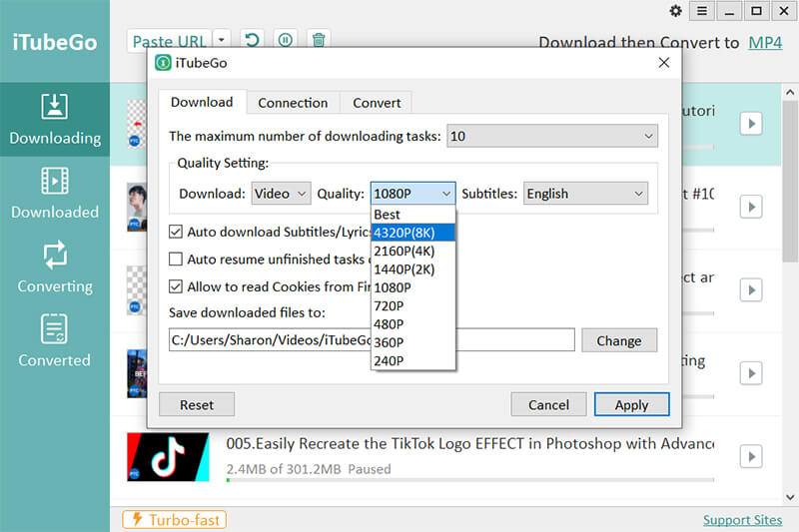Play button for fourth download row
This screenshot has height=532, width=799.
(x=751, y=373)
